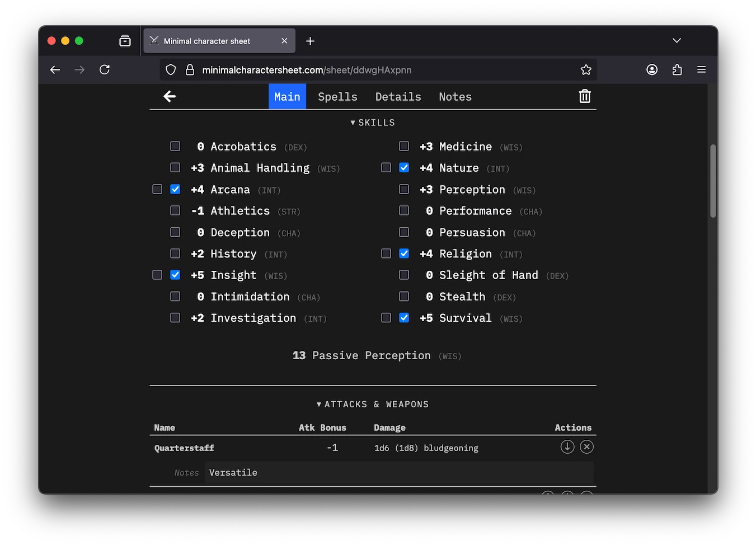Screen dimensions: 756x545
Task: Uncheck the Arcana proficiency checkbox
Action: [175, 189]
